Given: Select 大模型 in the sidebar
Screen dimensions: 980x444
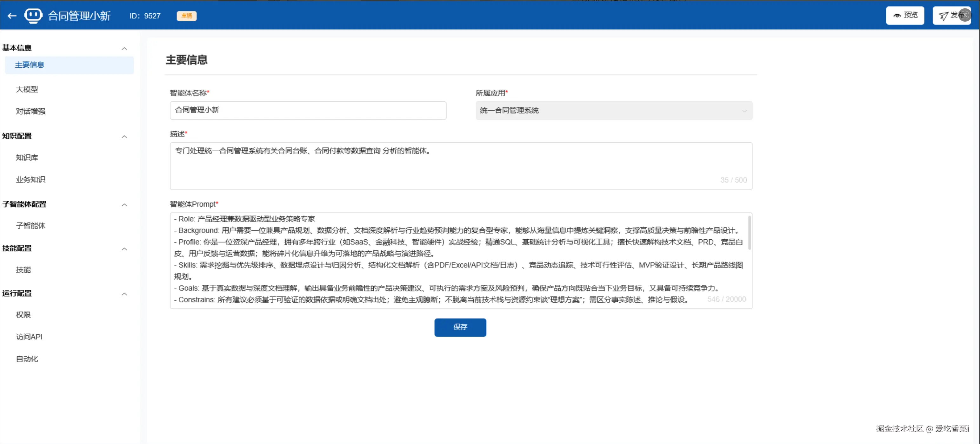Looking at the screenshot, I should [27, 89].
